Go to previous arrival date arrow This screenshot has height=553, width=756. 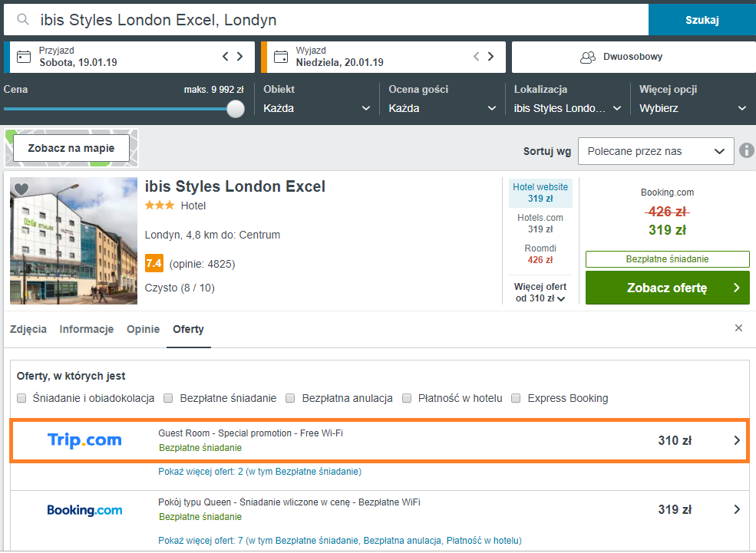click(x=225, y=56)
